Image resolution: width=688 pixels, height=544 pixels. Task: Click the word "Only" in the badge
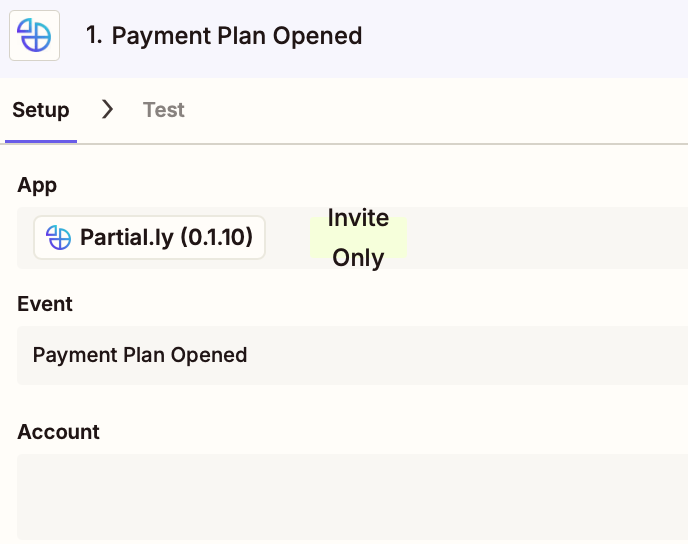(x=358, y=258)
